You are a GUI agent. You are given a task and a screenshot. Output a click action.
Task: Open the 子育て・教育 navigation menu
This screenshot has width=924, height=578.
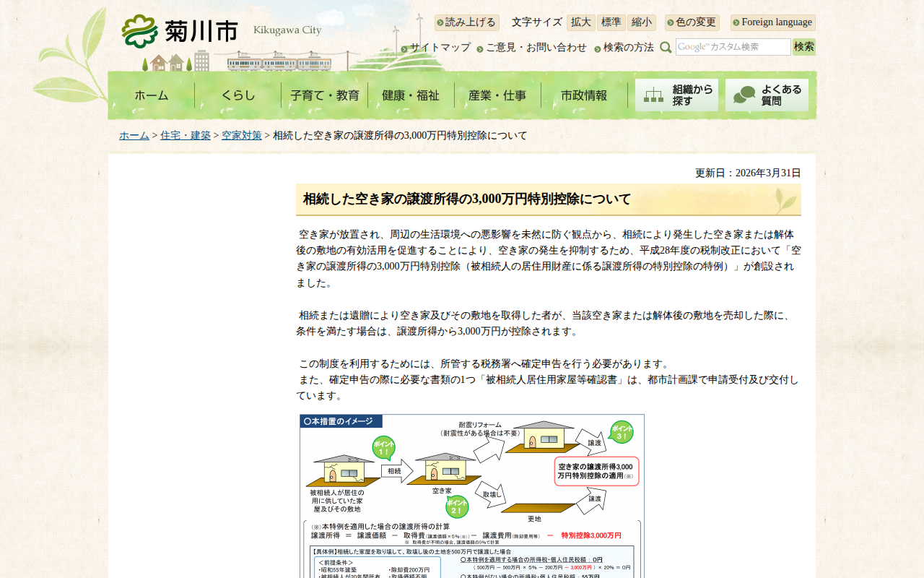point(324,95)
